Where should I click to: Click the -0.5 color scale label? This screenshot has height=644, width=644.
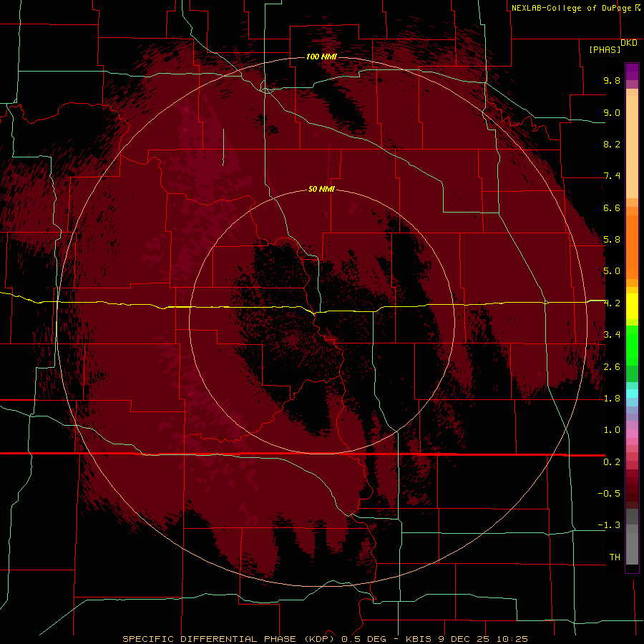coord(609,494)
